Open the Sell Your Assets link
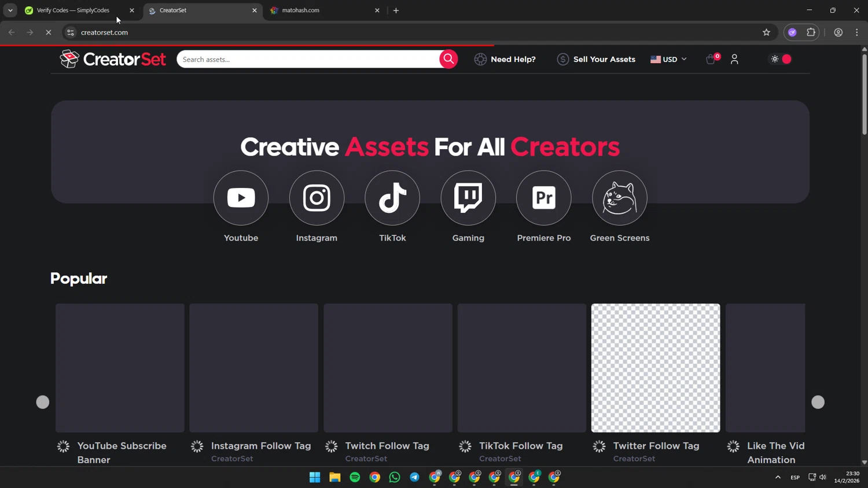Viewport: 868px width, 488px height. (596, 59)
